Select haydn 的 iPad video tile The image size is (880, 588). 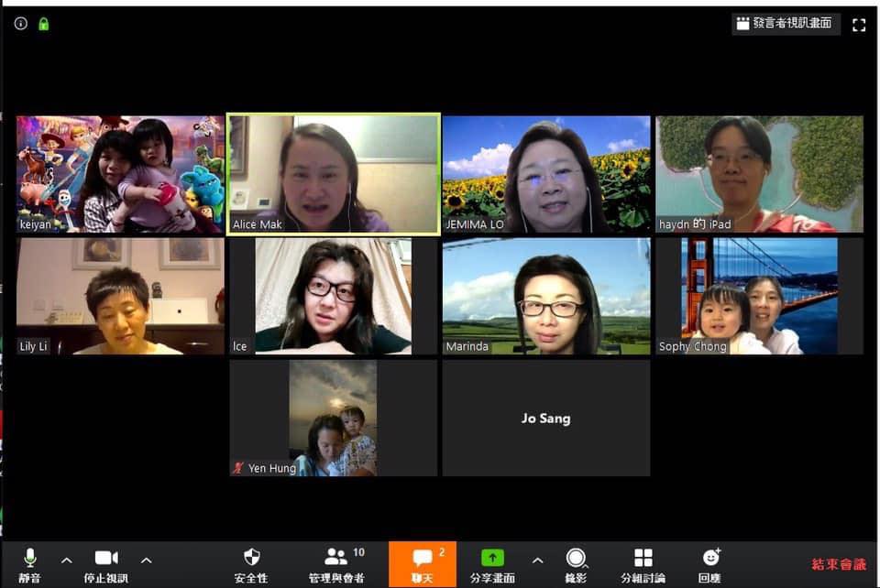pos(759,174)
